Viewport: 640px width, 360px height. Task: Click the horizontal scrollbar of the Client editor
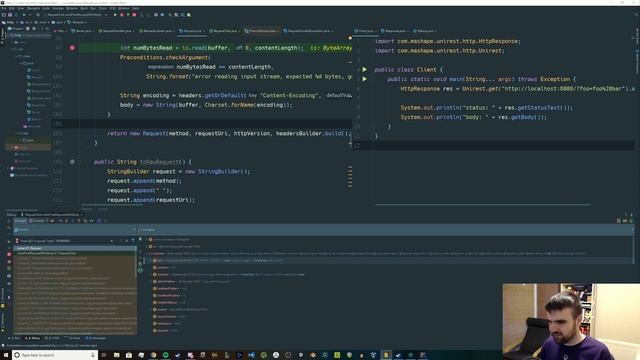[x=482, y=204]
